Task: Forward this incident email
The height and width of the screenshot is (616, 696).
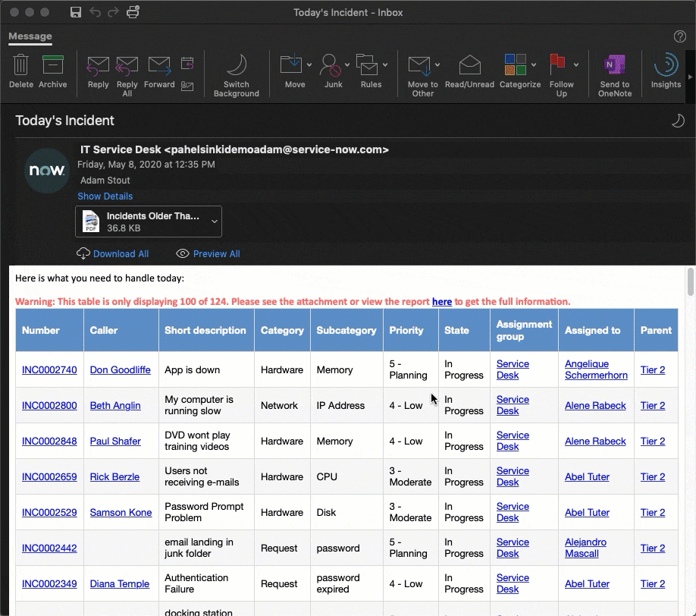Action: 158,72
